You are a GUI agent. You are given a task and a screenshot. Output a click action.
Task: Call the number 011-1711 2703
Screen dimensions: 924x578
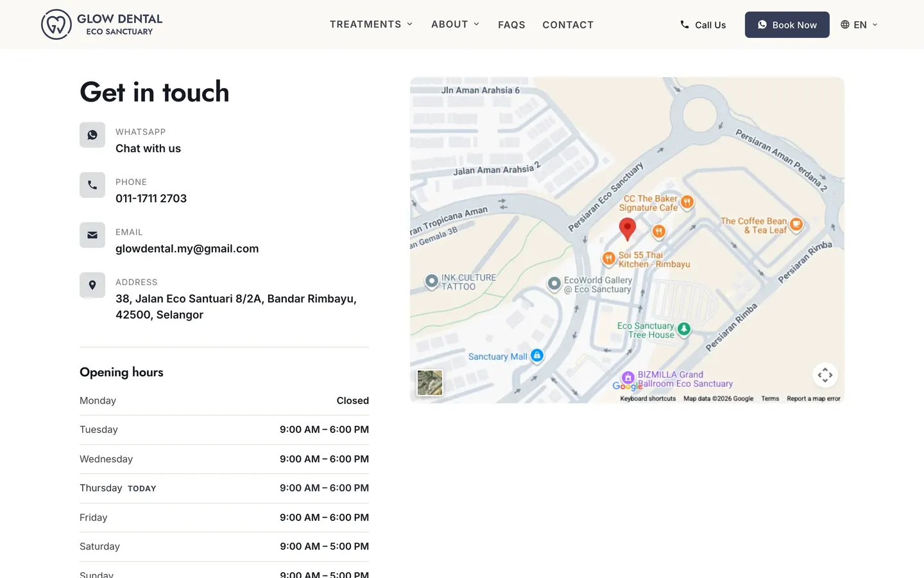click(151, 198)
